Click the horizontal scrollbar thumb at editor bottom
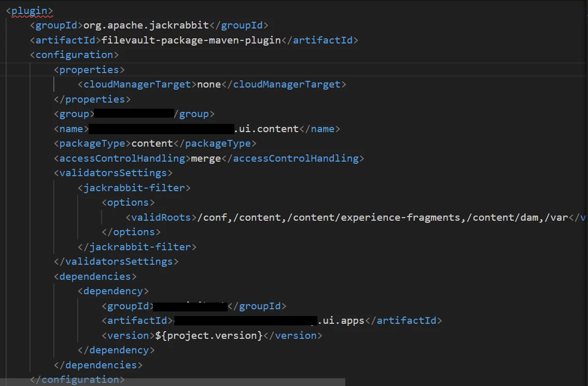Image resolution: width=588 pixels, height=386 pixels. click(173, 382)
